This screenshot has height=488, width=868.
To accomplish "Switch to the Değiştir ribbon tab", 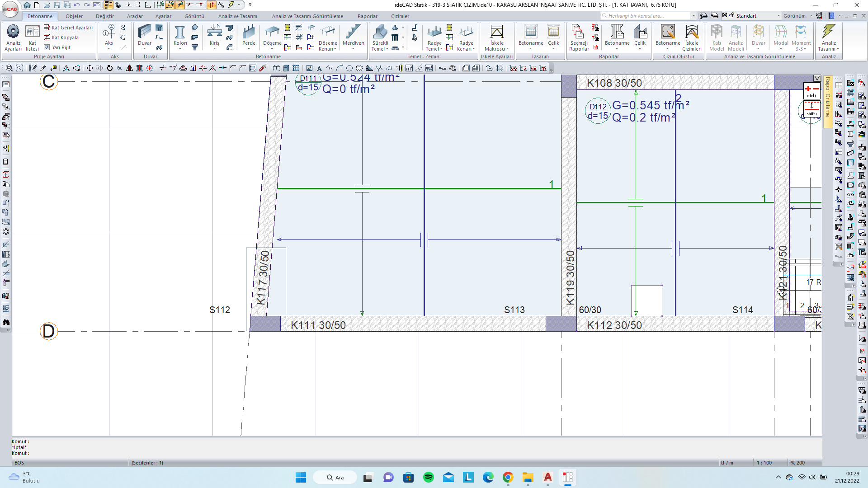I will [105, 16].
